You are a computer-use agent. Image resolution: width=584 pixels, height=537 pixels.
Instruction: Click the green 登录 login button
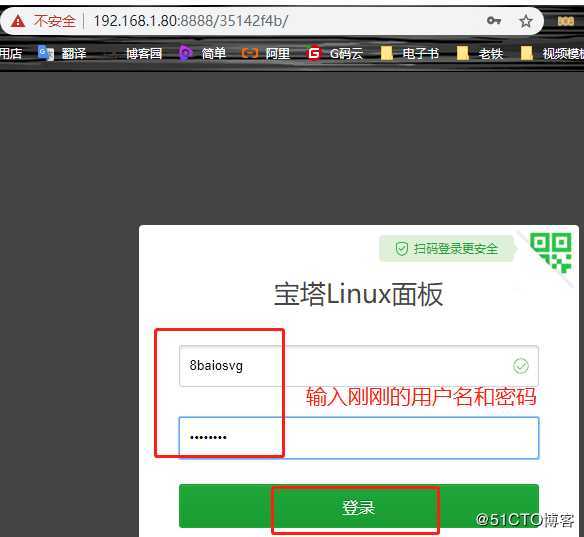tap(359, 506)
